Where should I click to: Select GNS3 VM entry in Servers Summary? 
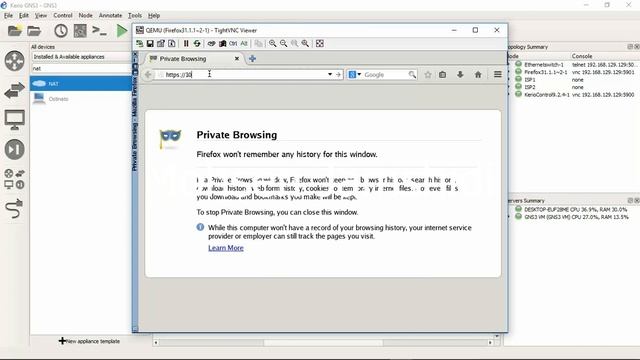576,217
